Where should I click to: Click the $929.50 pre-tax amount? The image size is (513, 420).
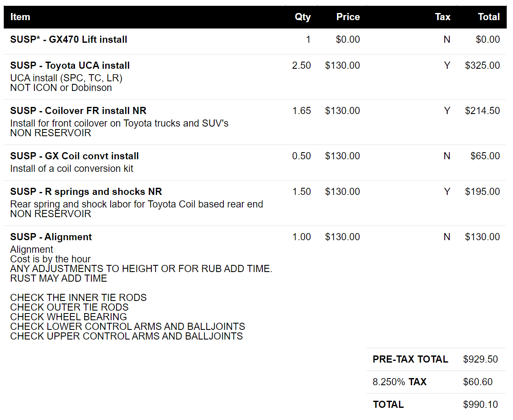pyautogui.click(x=480, y=359)
